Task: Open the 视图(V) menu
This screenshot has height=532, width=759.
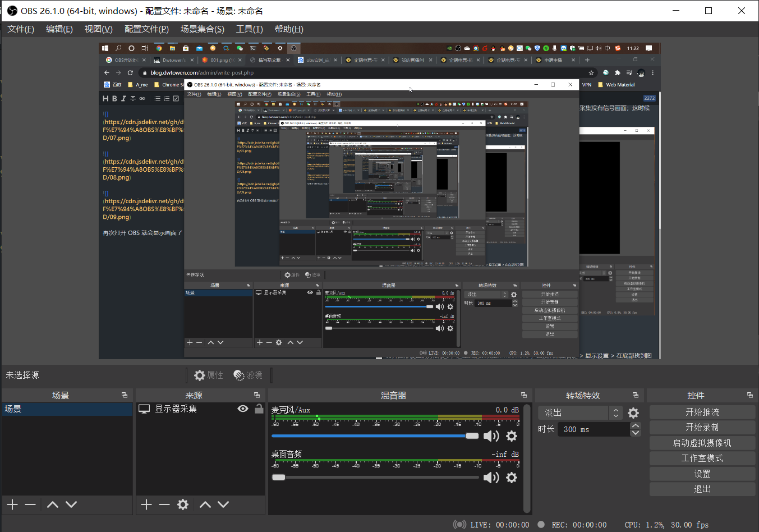Action: tap(99, 29)
